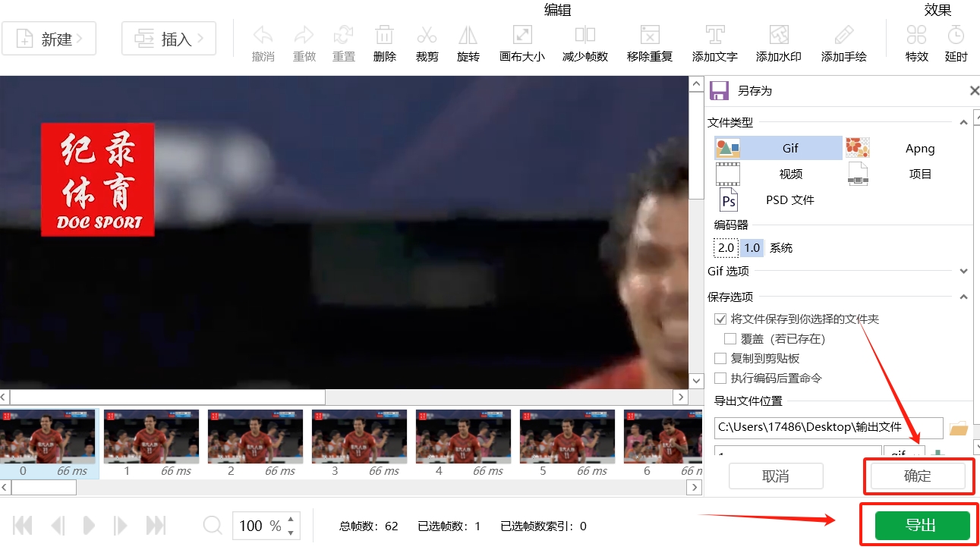The image size is (980, 553).
Task: Open the 效果 (effects) ribbon group label
Action: click(x=937, y=10)
